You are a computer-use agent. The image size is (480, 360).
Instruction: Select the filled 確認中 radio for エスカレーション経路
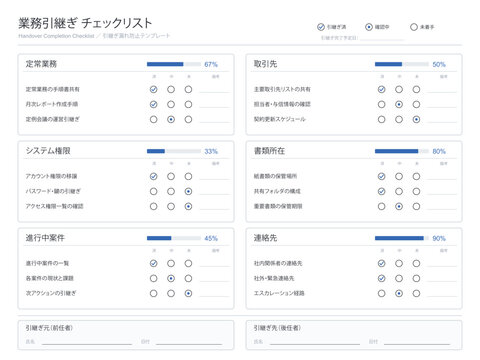399,293
